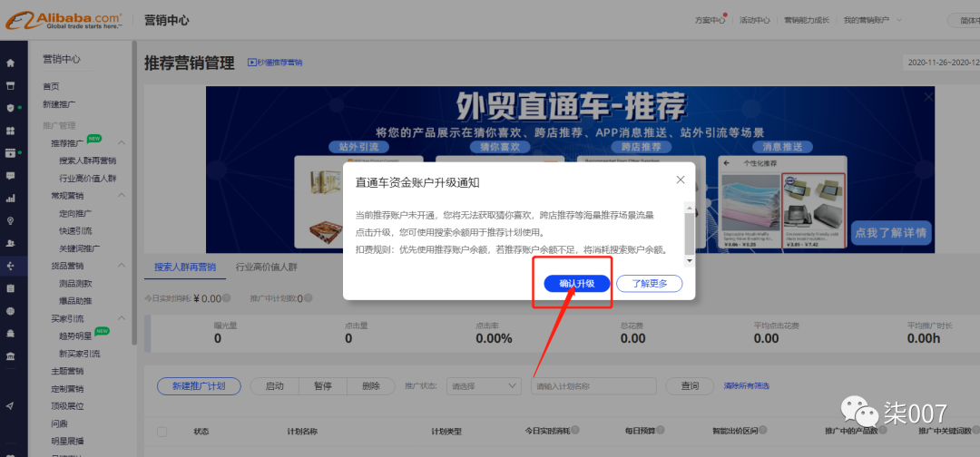
Task: Click the Alibaba.com logo
Action: coord(64,21)
